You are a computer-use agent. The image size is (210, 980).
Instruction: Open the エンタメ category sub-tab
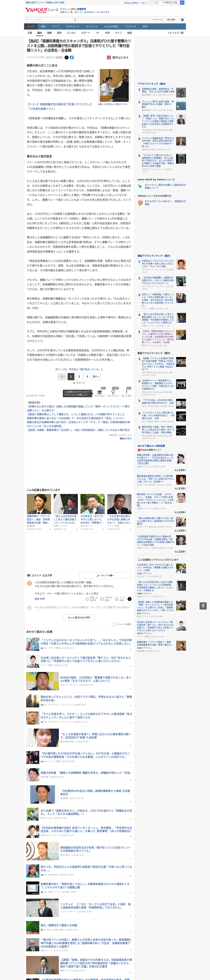[x=71, y=33]
